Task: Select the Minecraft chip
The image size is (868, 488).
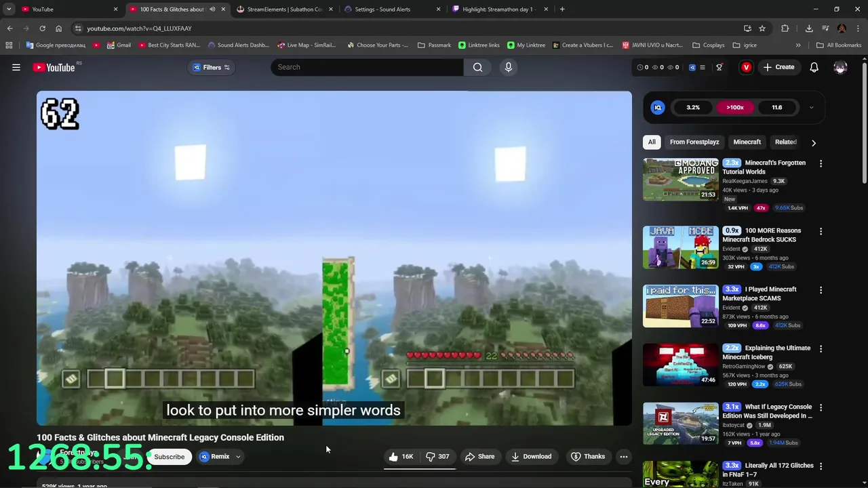Action: coord(747,142)
